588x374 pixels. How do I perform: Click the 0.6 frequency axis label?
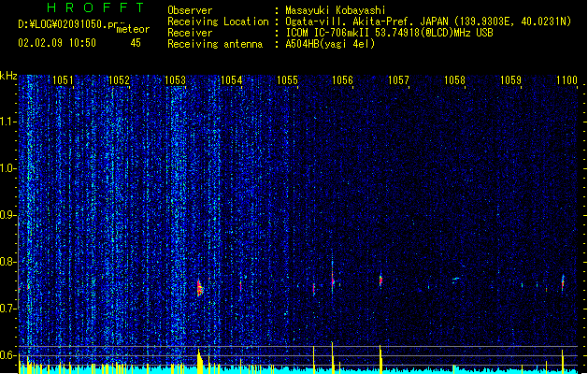7,355
